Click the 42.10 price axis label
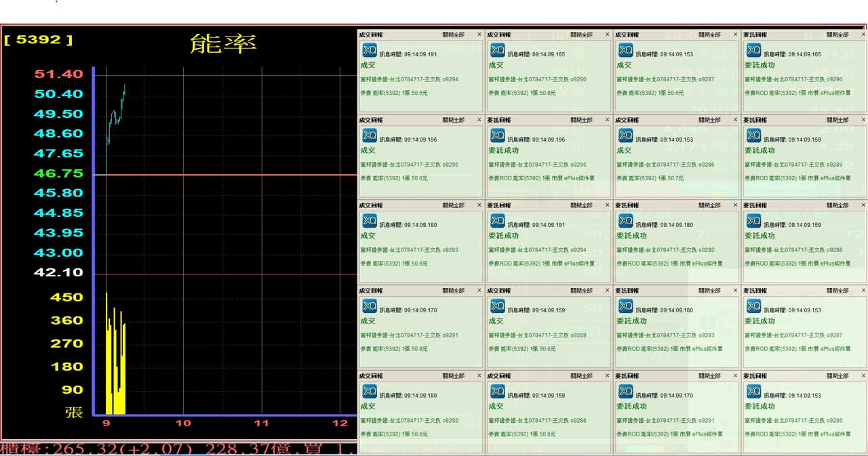This screenshot has width=868, height=456. [x=58, y=272]
